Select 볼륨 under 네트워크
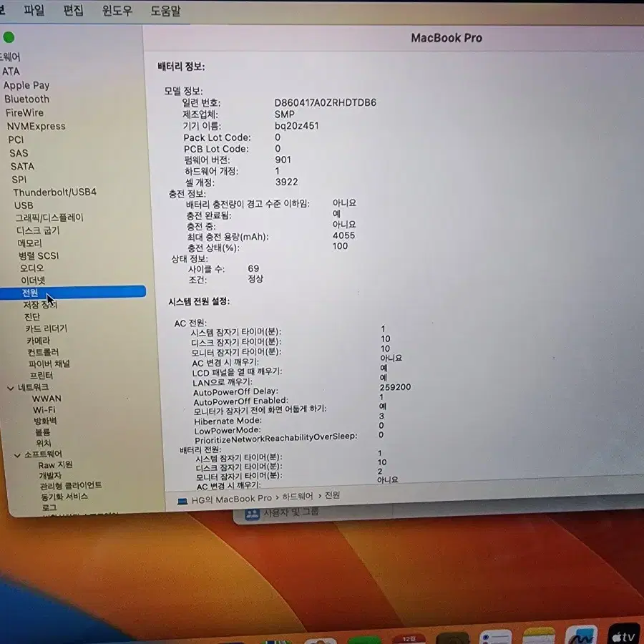The image size is (644, 644). click(43, 432)
